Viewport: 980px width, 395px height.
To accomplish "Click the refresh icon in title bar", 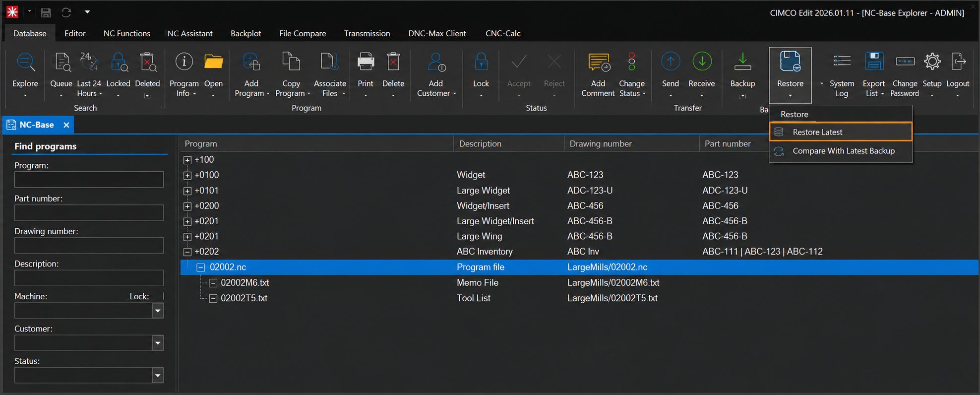I will coord(66,12).
